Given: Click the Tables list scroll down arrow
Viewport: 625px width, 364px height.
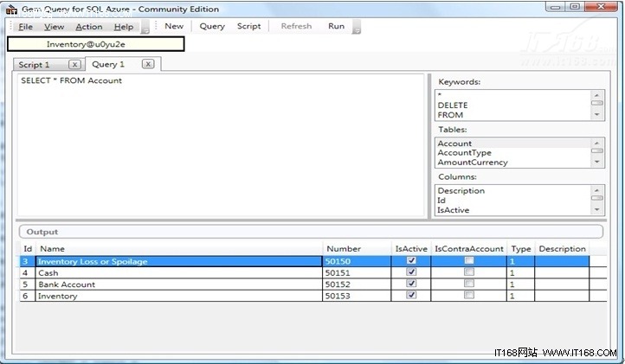Looking at the screenshot, I should click(x=596, y=162).
